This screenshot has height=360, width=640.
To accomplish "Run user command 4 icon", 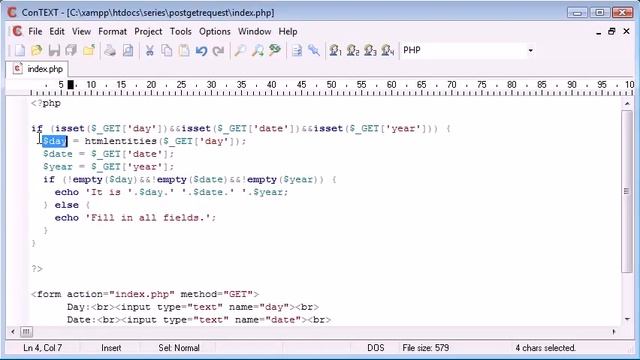I will 388,51.
